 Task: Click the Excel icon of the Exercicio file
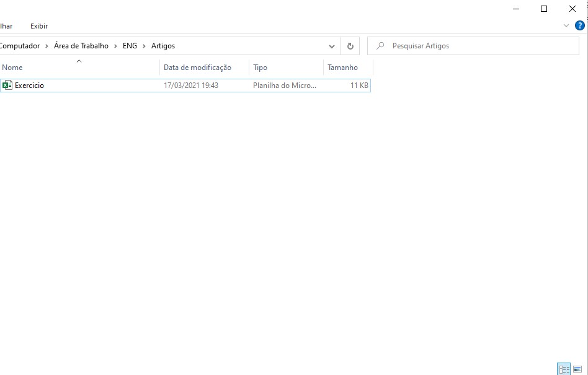point(7,86)
